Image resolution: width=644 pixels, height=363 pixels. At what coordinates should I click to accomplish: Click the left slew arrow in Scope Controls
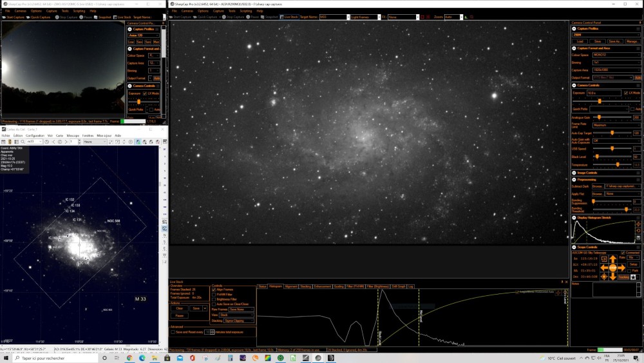tap(604, 268)
